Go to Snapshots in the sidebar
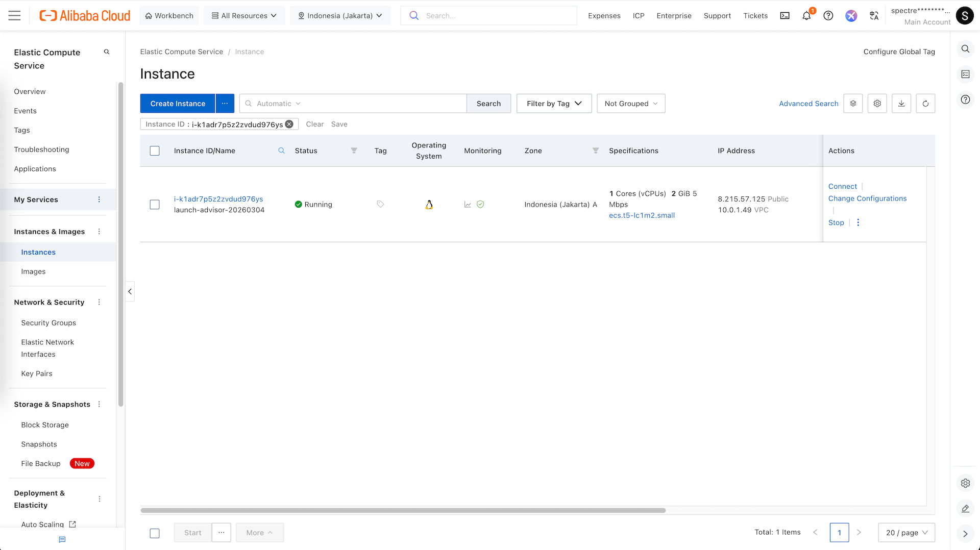Viewport: 980px width, 550px height. click(x=39, y=444)
